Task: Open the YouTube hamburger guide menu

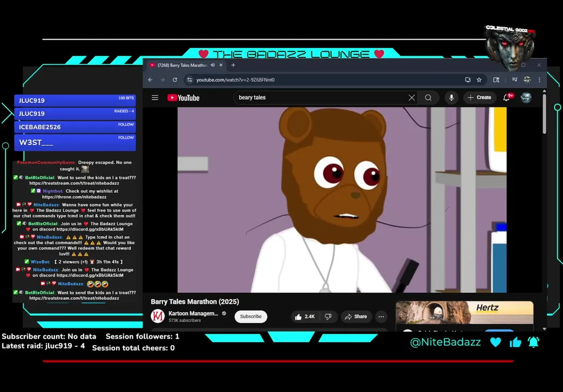Action: (x=155, y=97)
